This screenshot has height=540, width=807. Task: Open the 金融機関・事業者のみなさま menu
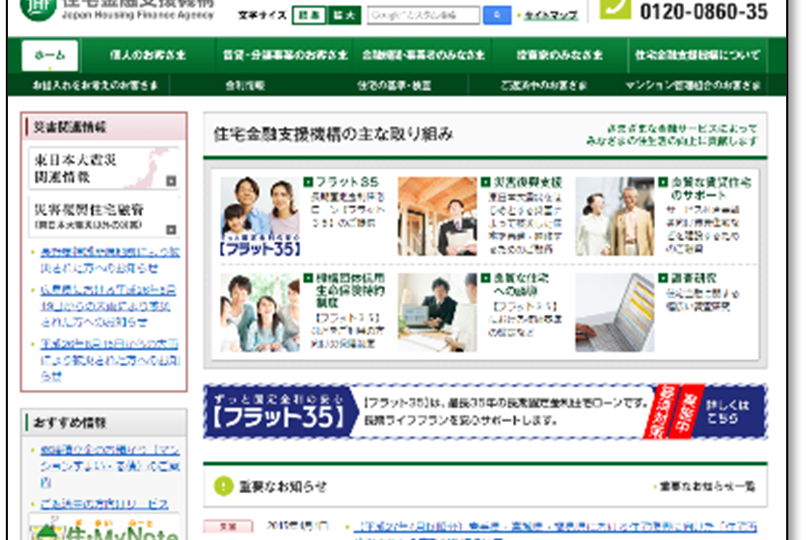(423, 55)
